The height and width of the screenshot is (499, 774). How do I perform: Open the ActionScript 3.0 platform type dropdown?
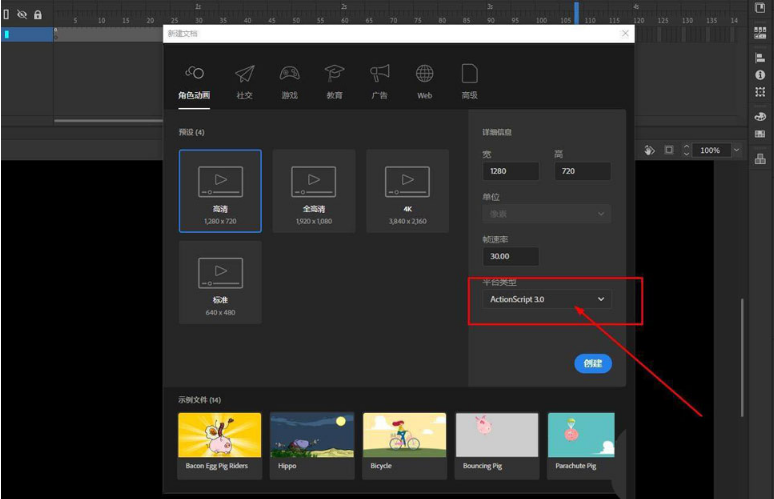pyautogui.click(x=546, y=299)
